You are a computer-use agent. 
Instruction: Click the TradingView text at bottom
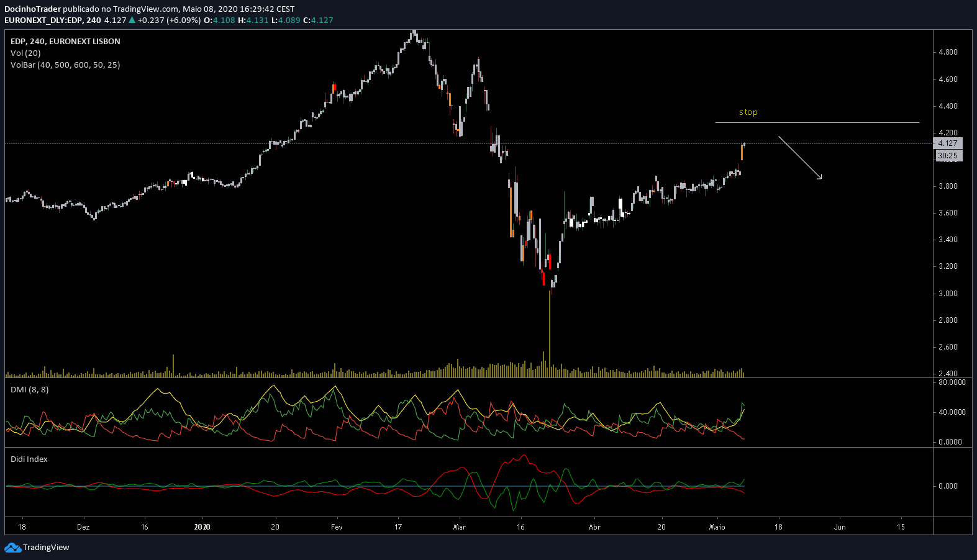coord(46,548)
